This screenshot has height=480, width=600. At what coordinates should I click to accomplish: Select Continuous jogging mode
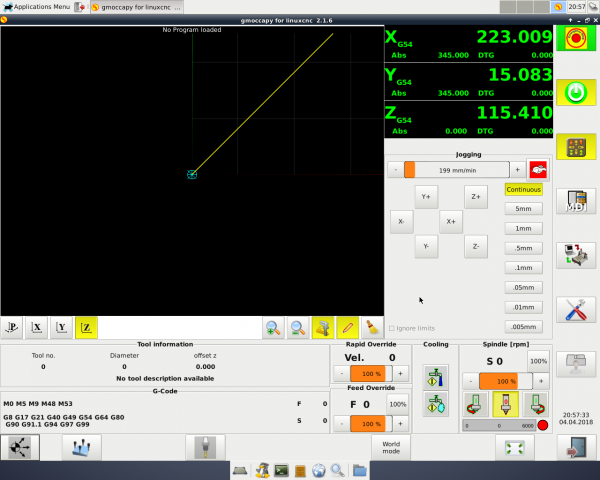[523, 189]
